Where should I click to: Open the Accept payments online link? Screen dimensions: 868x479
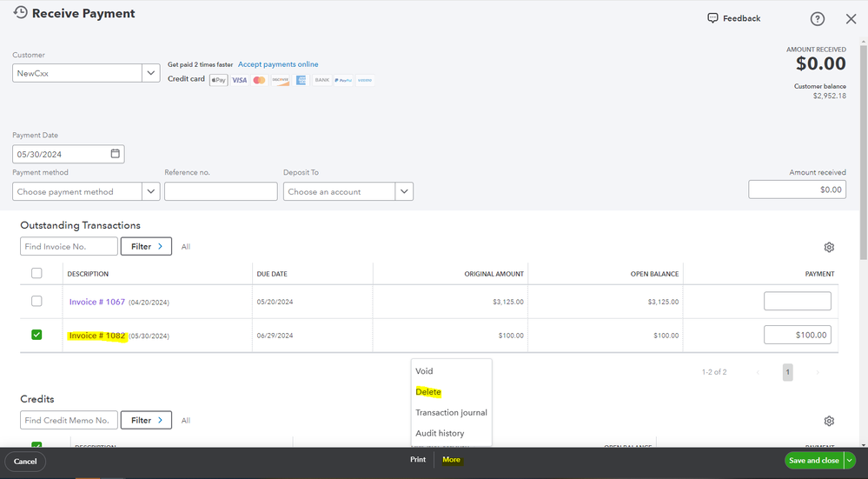coord(278,64)
